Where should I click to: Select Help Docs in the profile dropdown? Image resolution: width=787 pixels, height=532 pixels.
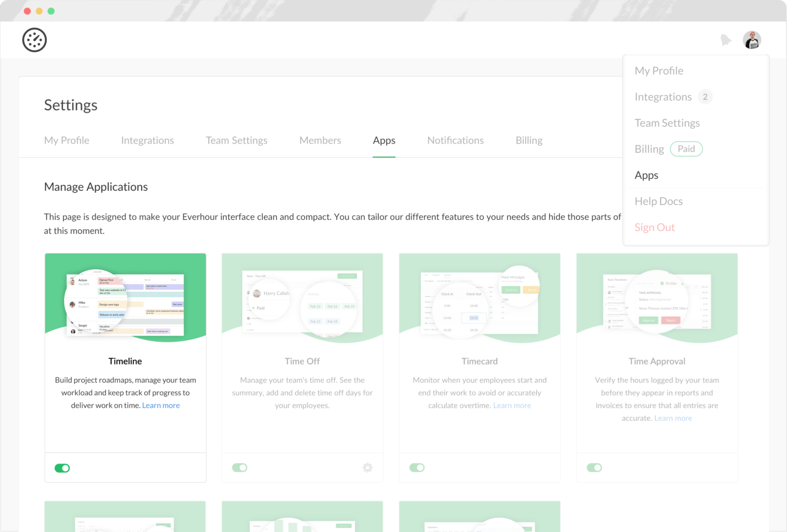658,201
